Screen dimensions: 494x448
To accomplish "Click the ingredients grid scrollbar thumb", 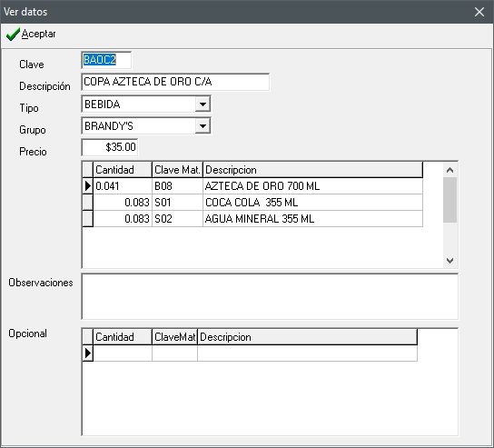I will pyautogui.click(x=450, y=200).
